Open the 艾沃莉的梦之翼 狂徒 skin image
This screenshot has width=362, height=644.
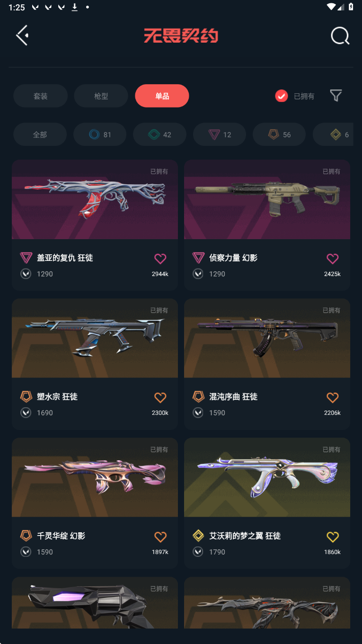coord(267,477)
